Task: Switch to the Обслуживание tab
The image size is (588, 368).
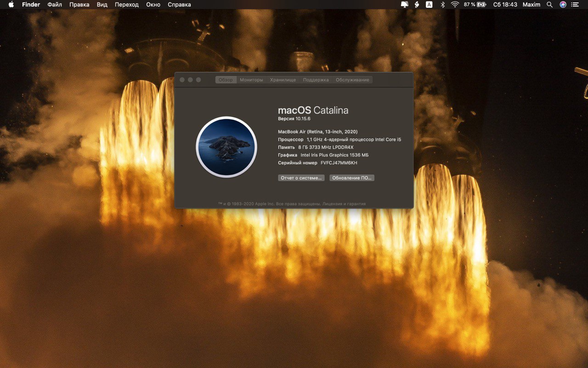Action: 352,80
